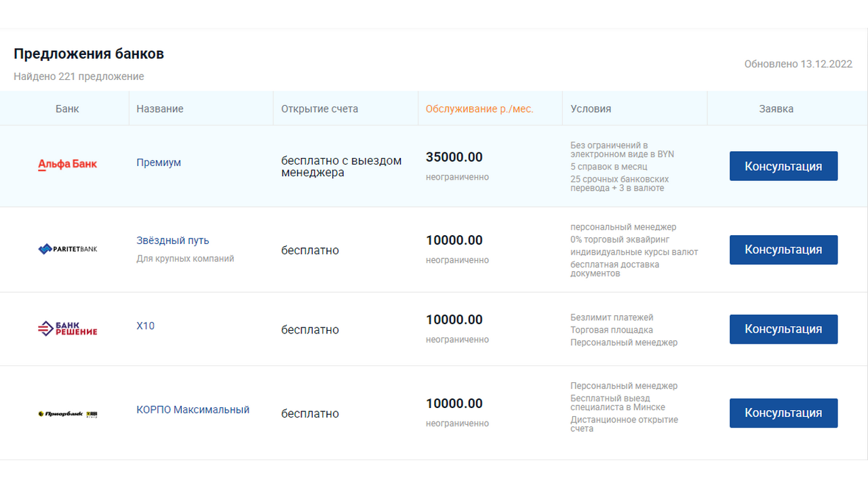Click the Условия column header

click(591, 108)
